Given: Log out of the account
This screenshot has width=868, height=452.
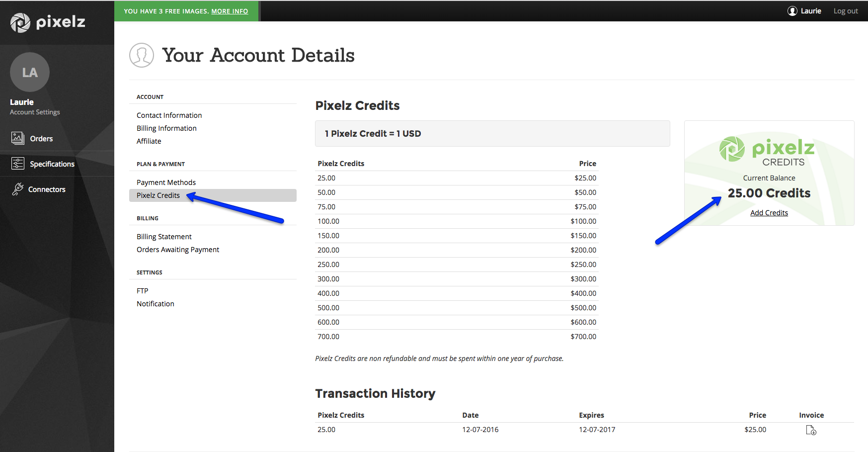Looking at the screenshot, I should 846,11.
